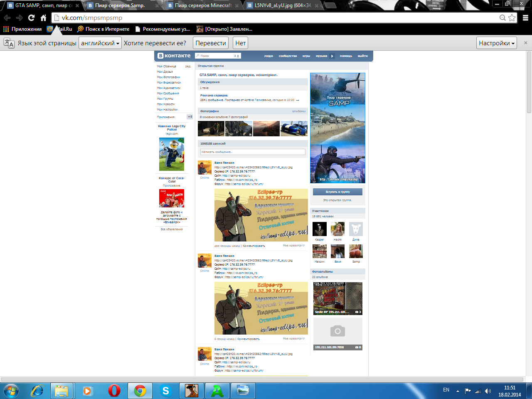Image resolution: width=532 pixels, height=399 pixels.
Task: Open люди in the VK header
Action: [268, 56]
